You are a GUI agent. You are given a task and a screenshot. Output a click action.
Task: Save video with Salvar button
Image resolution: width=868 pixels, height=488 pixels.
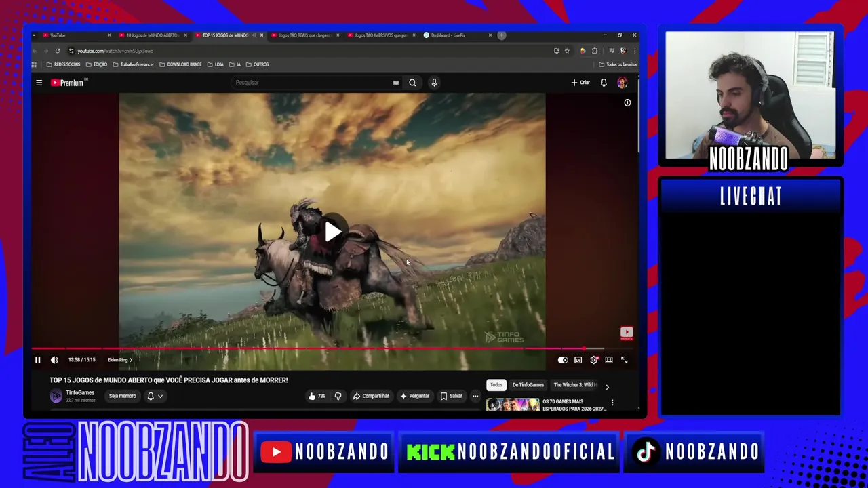pos(451,396)
